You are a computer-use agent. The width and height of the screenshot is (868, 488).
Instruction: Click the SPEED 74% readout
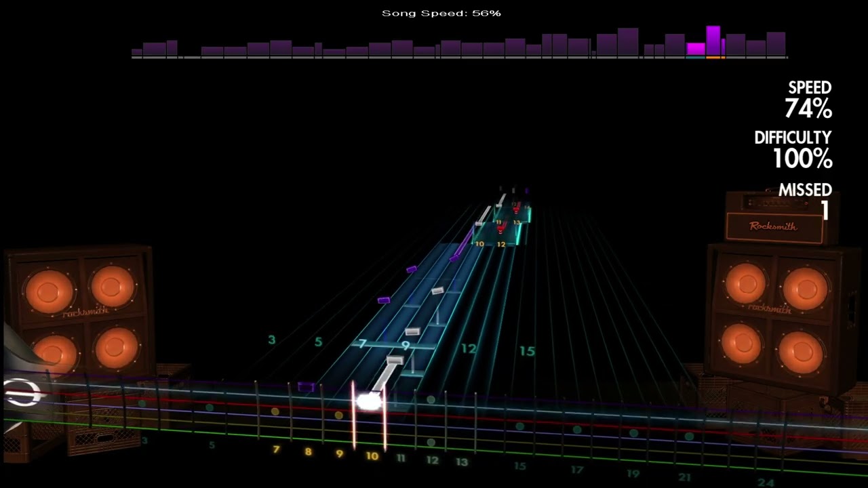pos(809,100)
